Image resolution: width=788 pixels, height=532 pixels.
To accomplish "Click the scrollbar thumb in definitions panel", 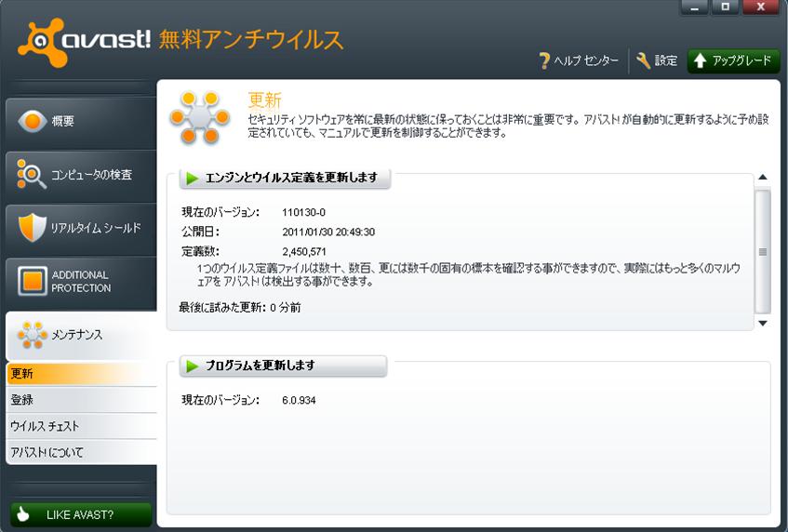I will (x=762, y=251).
